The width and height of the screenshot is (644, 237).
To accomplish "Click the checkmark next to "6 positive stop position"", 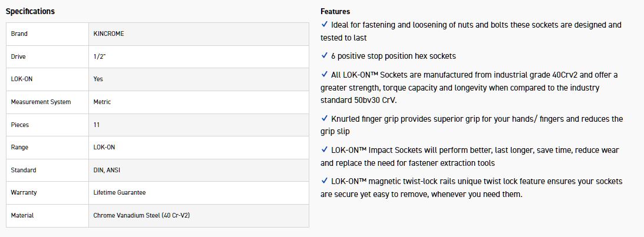I will tap(325, 56).
